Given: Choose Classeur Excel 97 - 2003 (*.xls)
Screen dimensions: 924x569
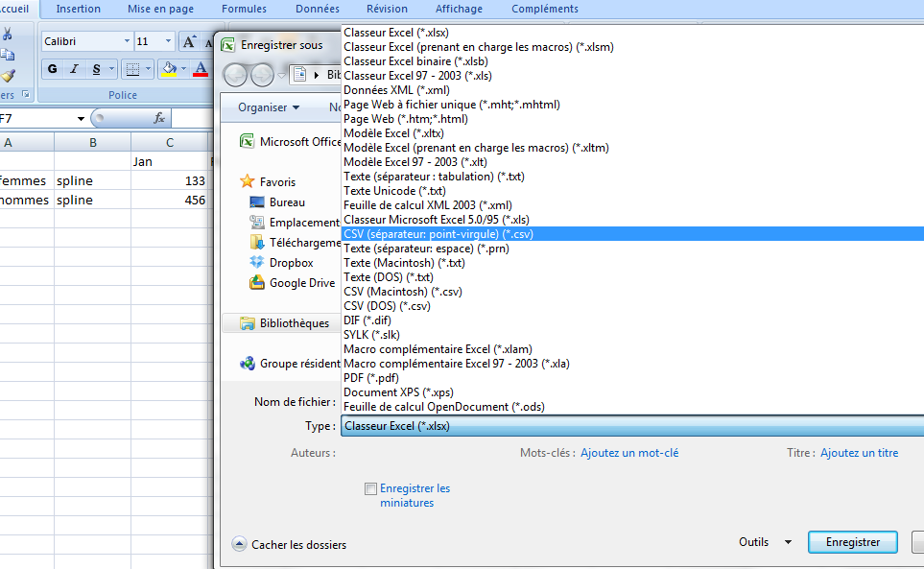Looking at the screenshot, I should (x=632, y=76).
